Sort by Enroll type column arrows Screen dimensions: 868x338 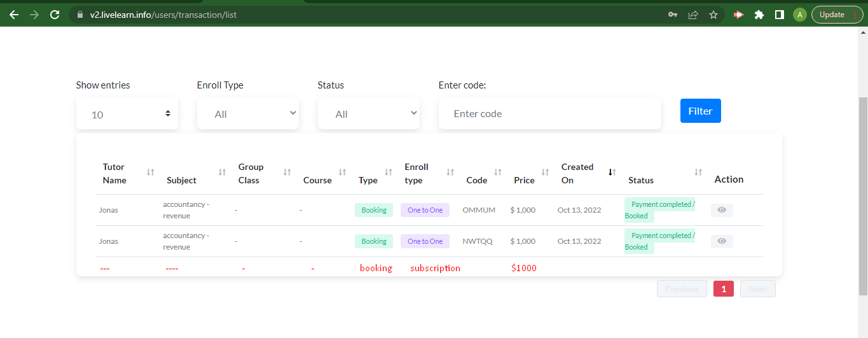(x=450, y=173)
